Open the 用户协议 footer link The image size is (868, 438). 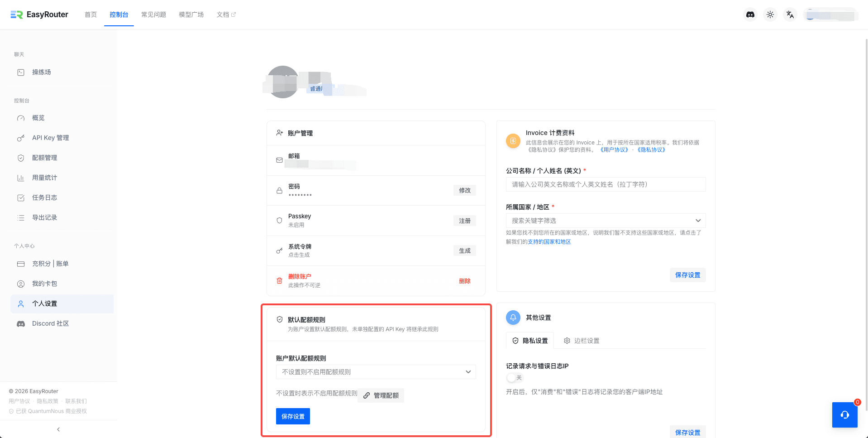(x=19, y=401)
